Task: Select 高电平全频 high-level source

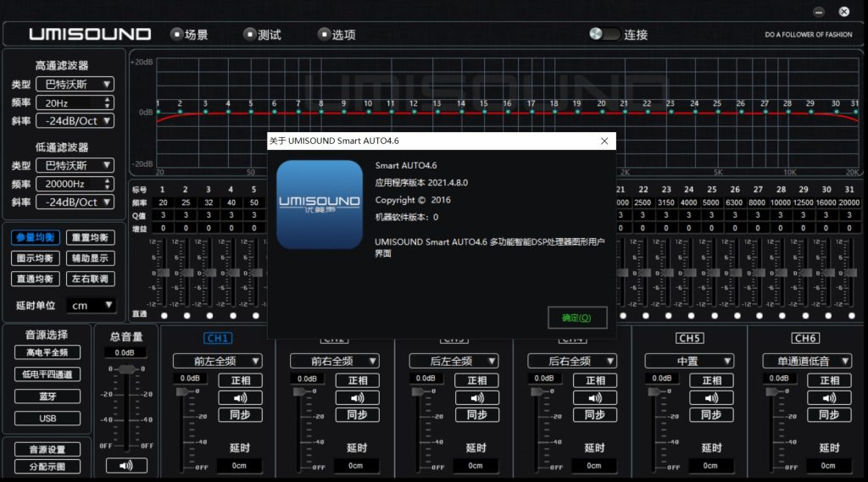Action: tap(47, 352)
